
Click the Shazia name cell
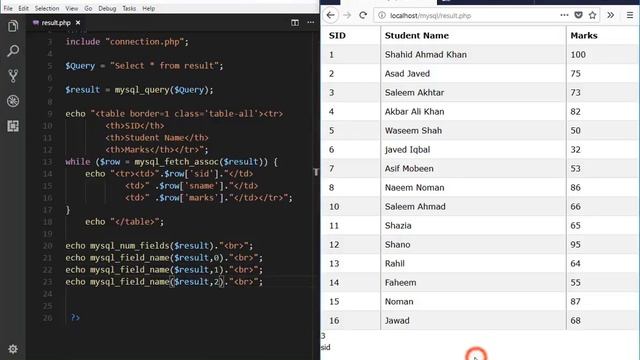(473, 225)
